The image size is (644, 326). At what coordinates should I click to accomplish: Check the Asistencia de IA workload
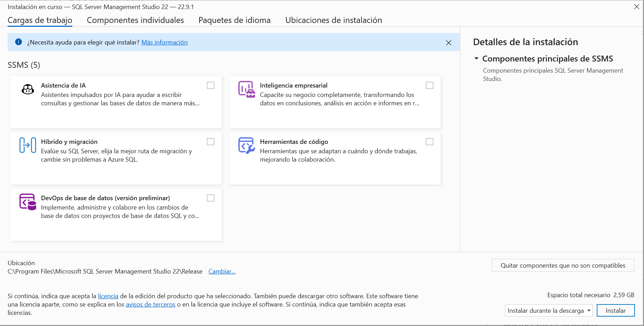point(211,85)
